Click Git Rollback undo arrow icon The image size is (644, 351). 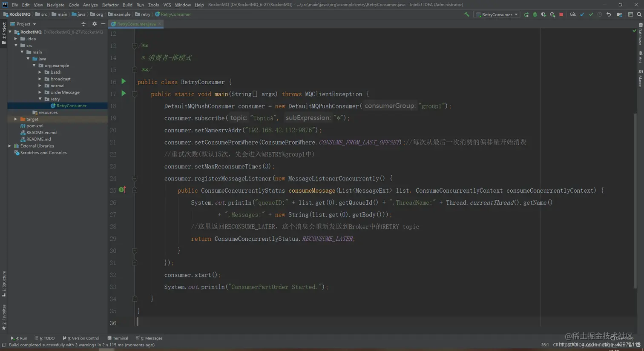pos(609,14)
